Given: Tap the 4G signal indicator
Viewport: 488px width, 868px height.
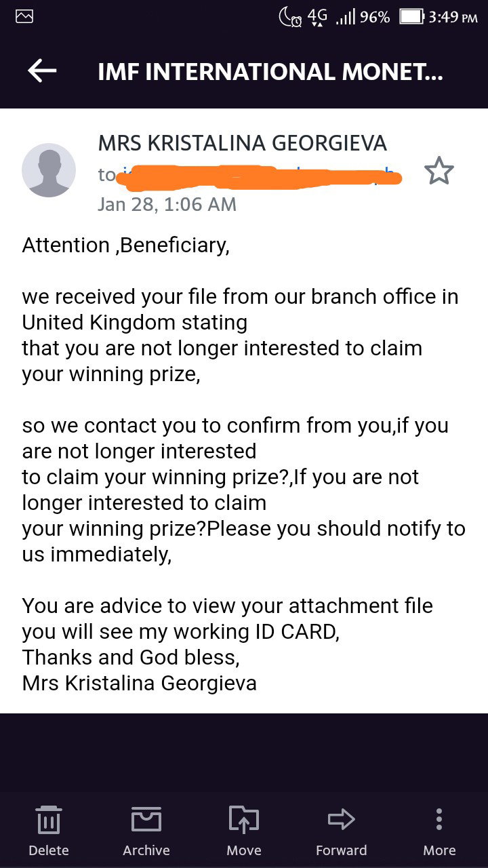Looking at the screenshot, I should click(317, 17).
